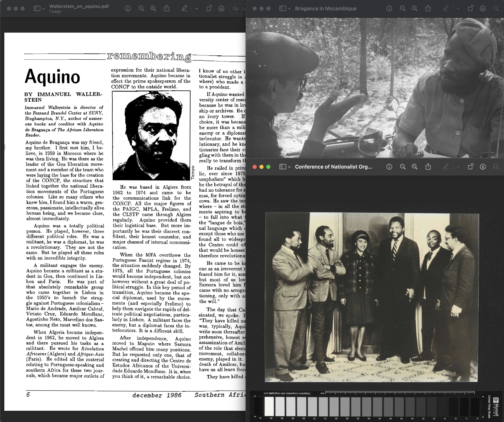Activate highlight pen in Wallerstein window
The width and height of the screenshot is (504, 422).
click(x=184, y=9)
